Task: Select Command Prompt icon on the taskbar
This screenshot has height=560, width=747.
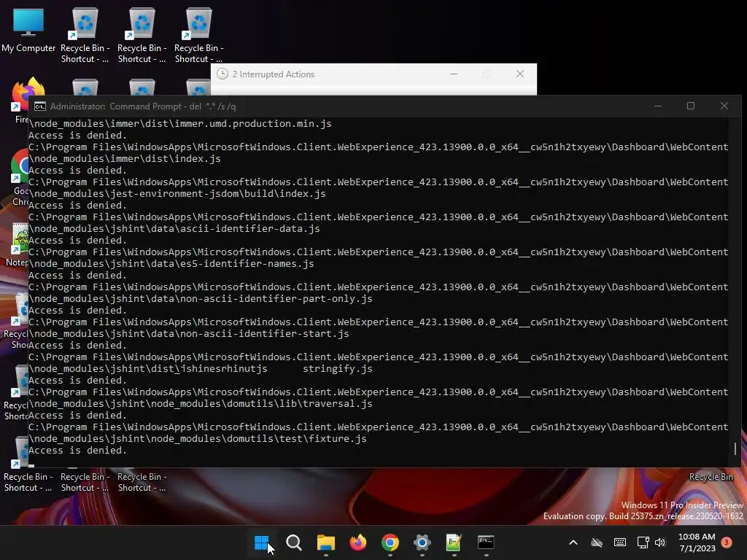Action: 486,542
